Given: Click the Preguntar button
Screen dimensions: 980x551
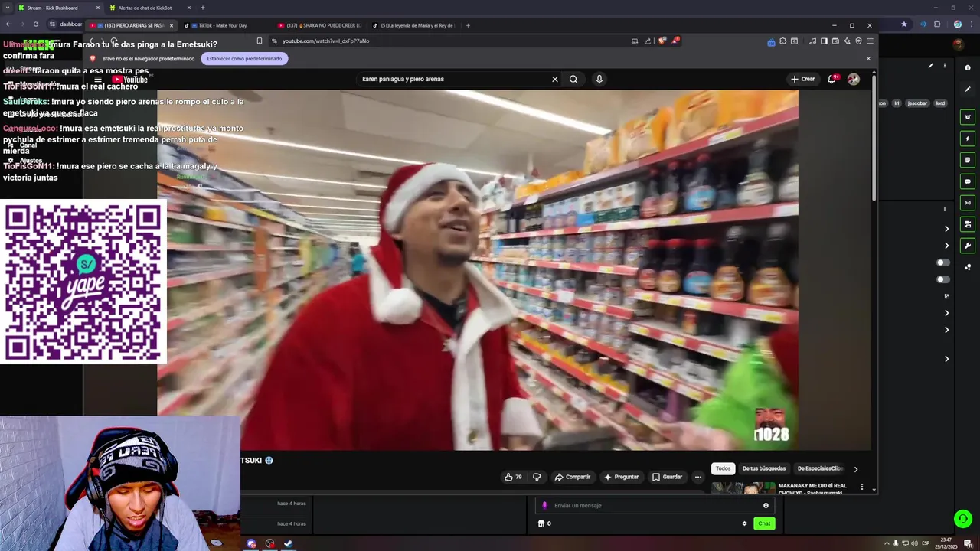Looking at the screenshot, I should pos(621,477).
